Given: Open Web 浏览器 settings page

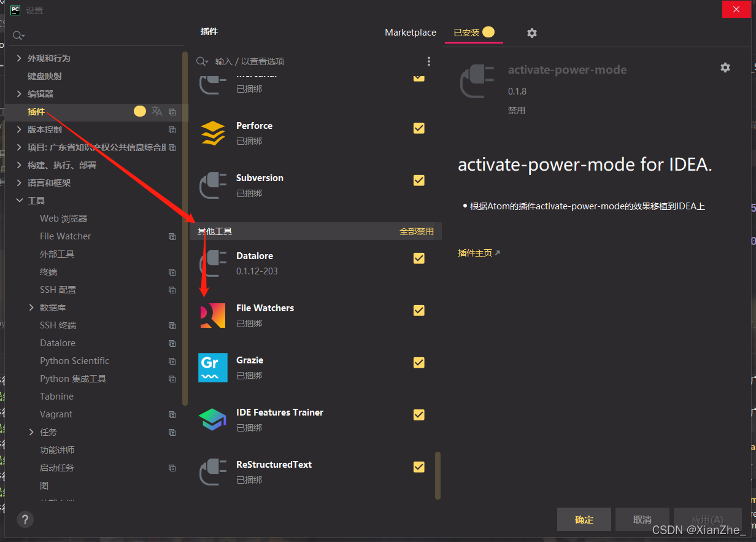Looking at the screenshot, I should click(x=64, y=219).
